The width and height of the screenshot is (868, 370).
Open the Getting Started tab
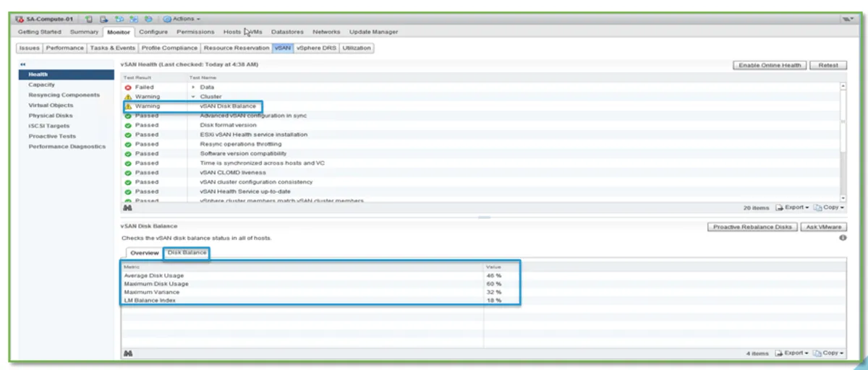39,32
